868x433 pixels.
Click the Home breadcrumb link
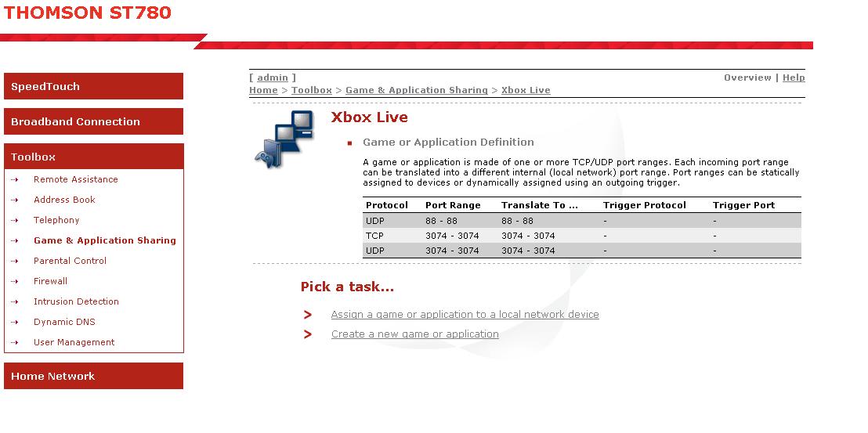coord(263,90)
